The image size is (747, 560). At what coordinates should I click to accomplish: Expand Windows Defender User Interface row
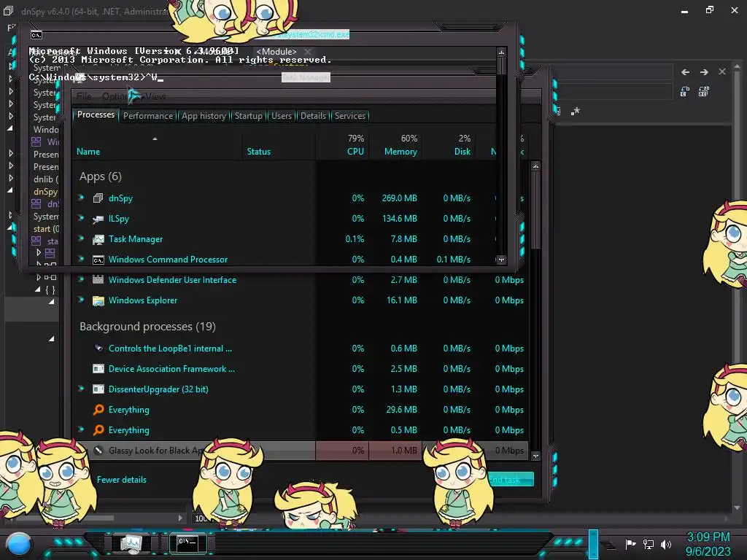81,279
